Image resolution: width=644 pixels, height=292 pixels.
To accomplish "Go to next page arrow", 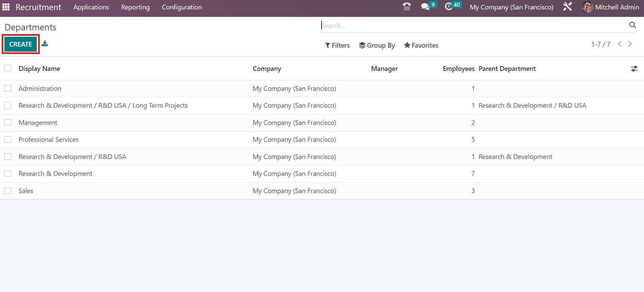I will pyautogui.click(x=630, y=44).
